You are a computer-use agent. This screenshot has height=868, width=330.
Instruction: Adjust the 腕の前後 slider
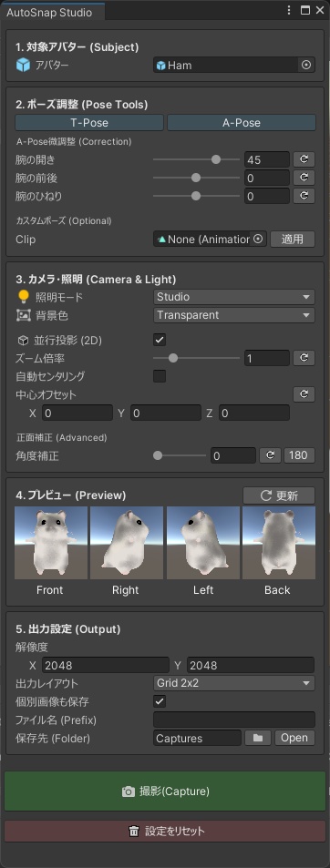point(196,178)
